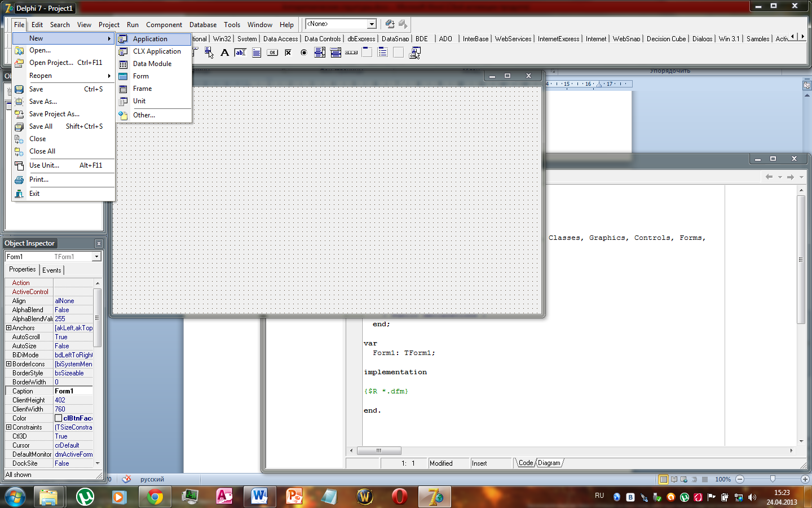Select the Panel component icon
This screenshot has height=508, width=812.
[x=399, y=52]
